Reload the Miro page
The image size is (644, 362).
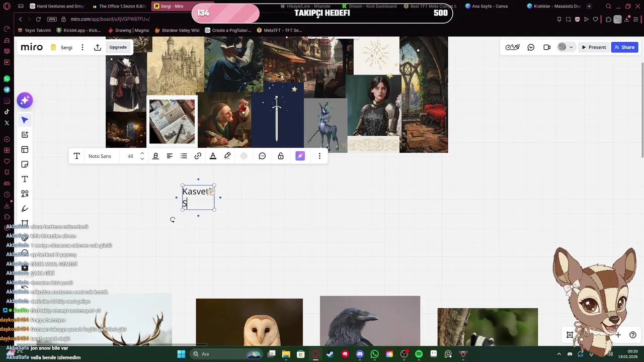pos(38,19)
